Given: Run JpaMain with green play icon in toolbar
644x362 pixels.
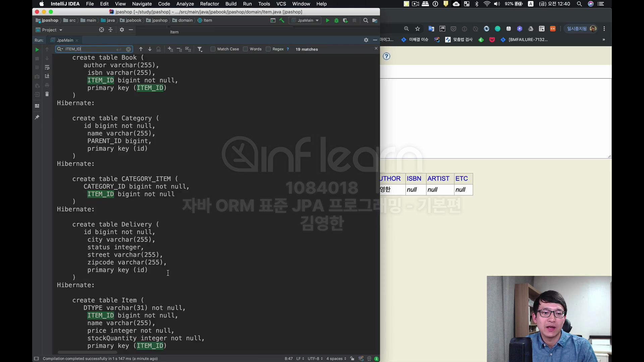Looking at the screenshot, I should point(327,20).
